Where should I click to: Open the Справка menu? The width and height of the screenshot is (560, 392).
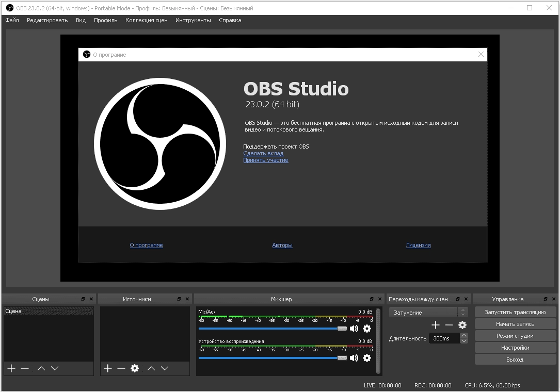(230, 20)
